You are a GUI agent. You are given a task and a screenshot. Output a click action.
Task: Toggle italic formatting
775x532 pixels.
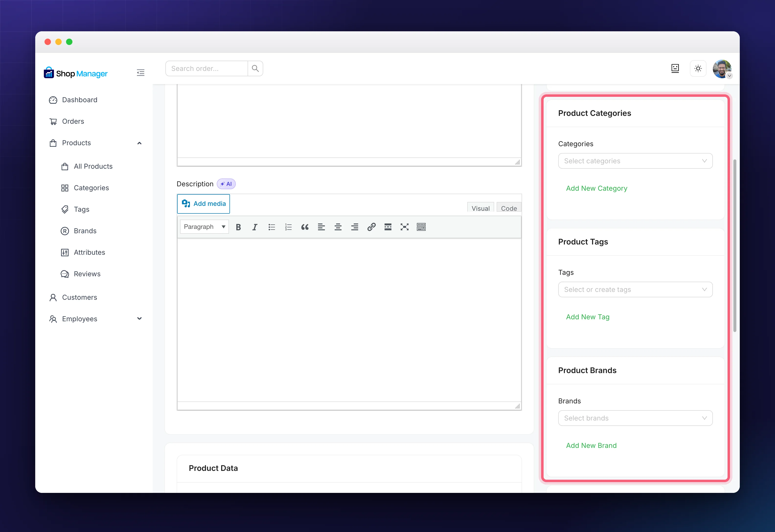coord(255,227)
